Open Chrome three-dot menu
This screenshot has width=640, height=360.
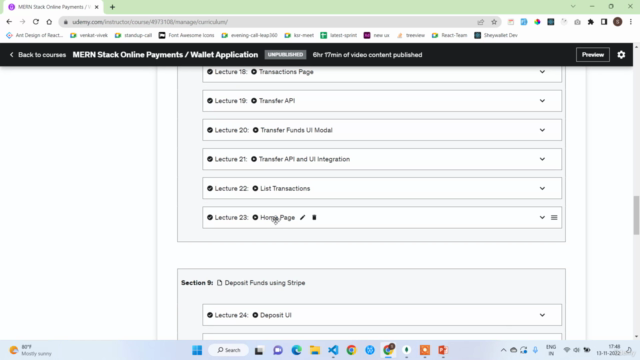pos(631,22)
